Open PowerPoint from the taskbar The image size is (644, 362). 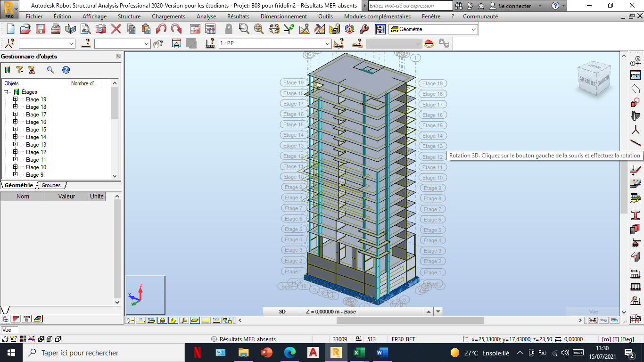pyautogui.click(x=267, y=353)
